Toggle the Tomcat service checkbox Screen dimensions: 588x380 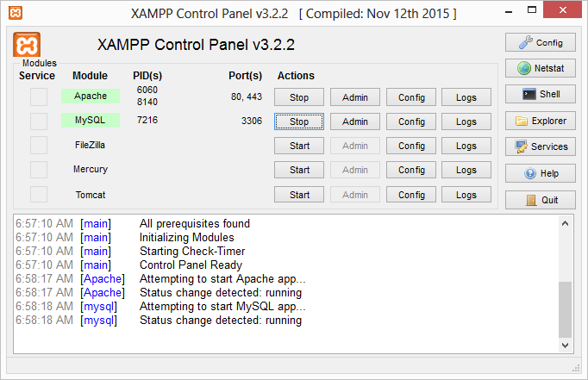[39, 195]
